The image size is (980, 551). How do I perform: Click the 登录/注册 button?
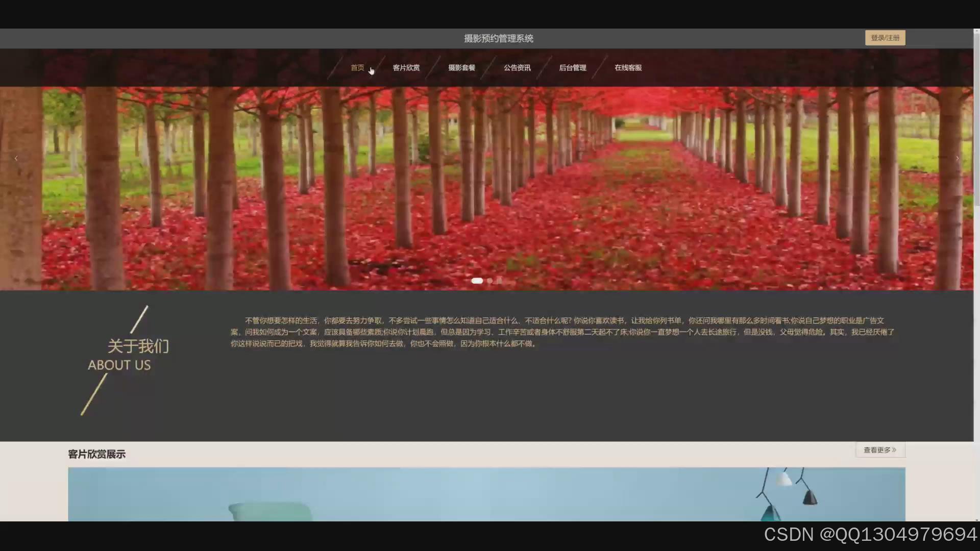point(885,38)
